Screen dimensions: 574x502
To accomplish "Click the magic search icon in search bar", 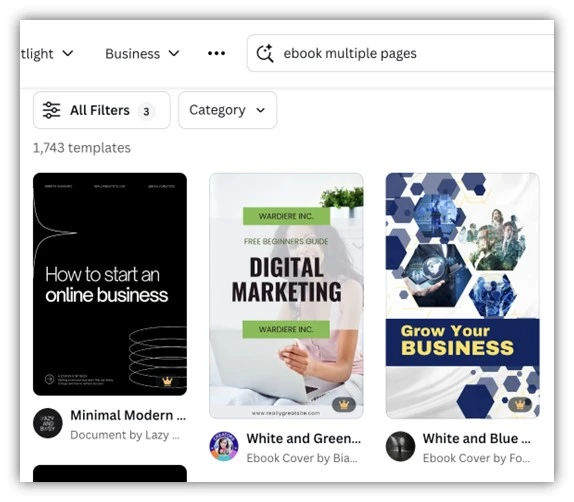I will pyautogui.click(x=265, y=53).
